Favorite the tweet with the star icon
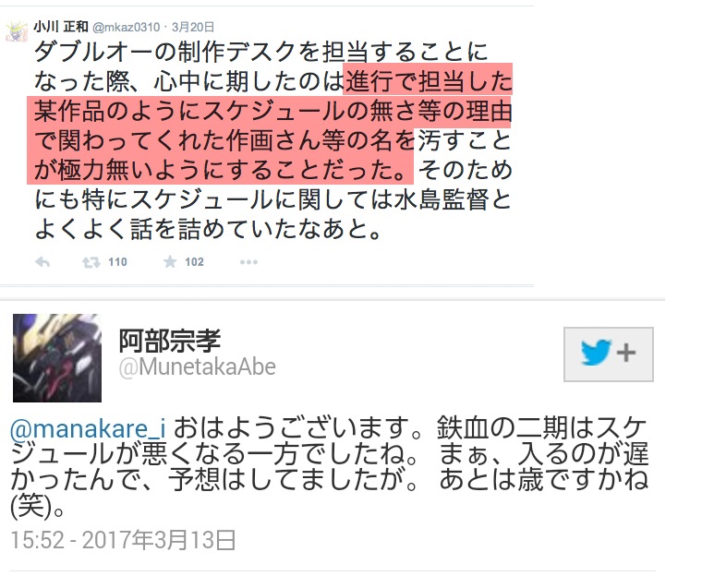702x588 pixels. pos(170,262)
